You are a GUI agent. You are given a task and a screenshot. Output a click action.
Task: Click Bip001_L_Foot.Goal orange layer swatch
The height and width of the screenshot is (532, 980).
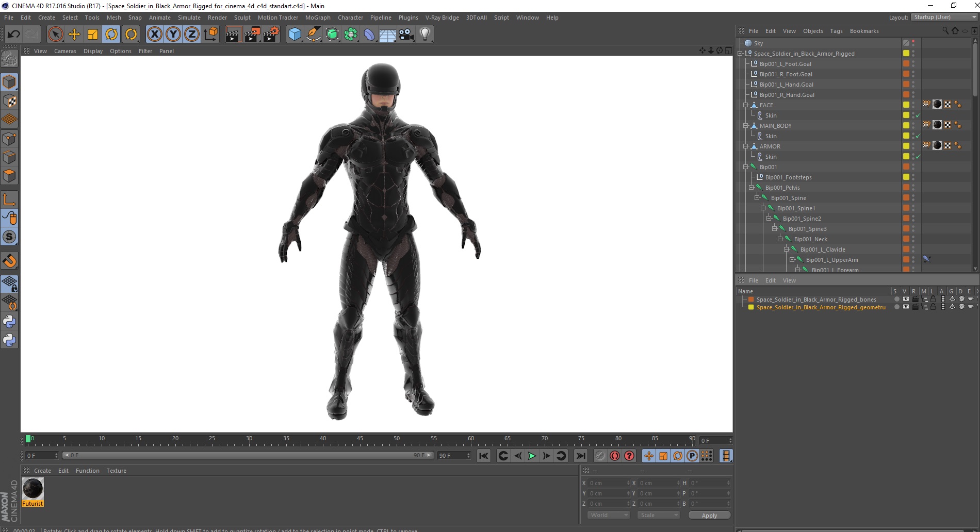[x=906, y=63]
